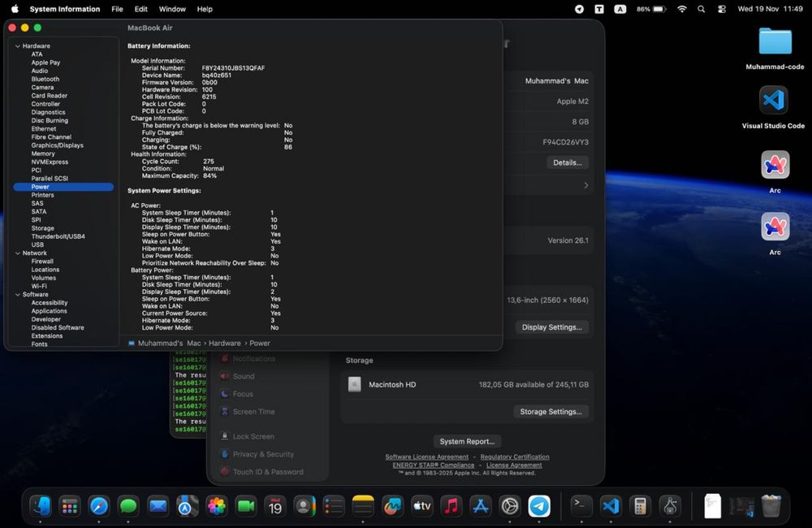Open the Software License Agreement link
The image size is (812, 528).
tap(427, 457)
